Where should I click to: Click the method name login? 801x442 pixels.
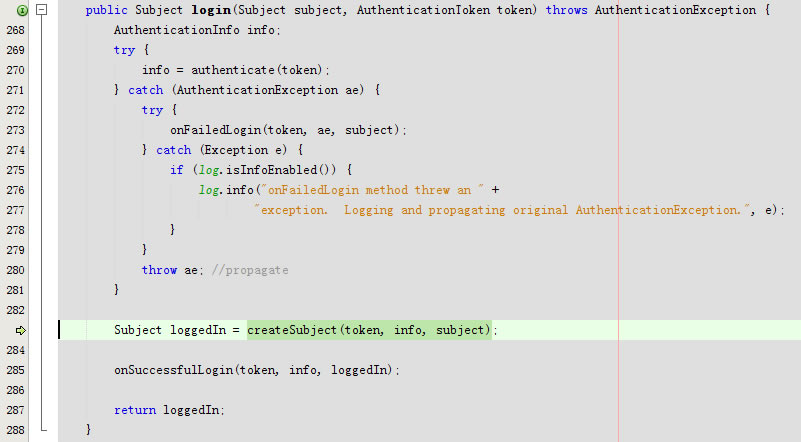[211, 10]
